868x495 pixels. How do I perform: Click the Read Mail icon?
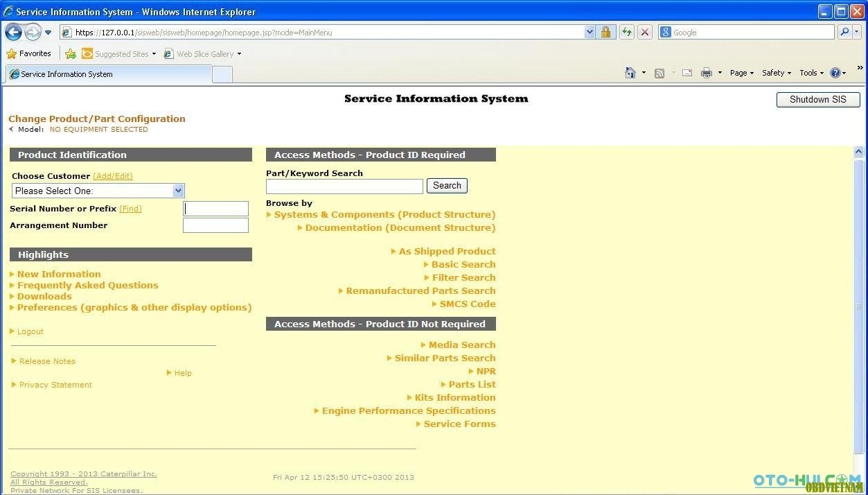[687, 73]
